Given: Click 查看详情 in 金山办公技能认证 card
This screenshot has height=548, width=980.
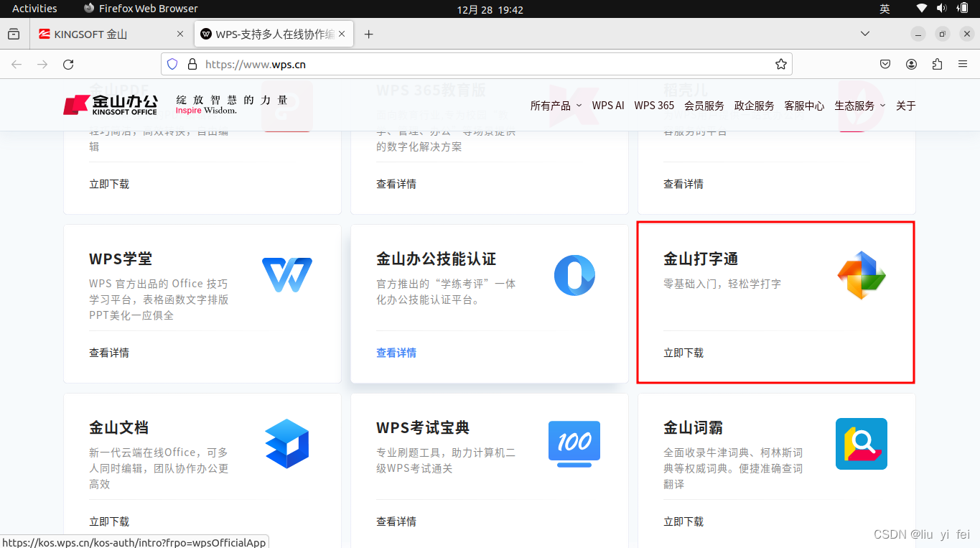Looking at the screenshot, I should click(396, 353).
